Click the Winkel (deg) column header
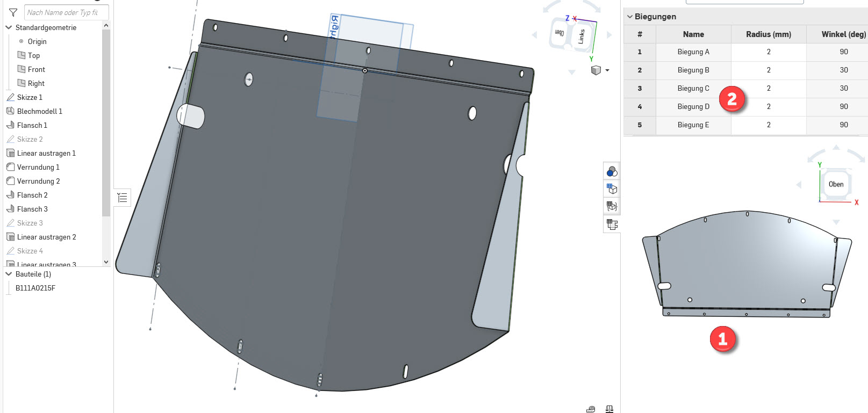The image size is (868, 413). tap(843, 34)
